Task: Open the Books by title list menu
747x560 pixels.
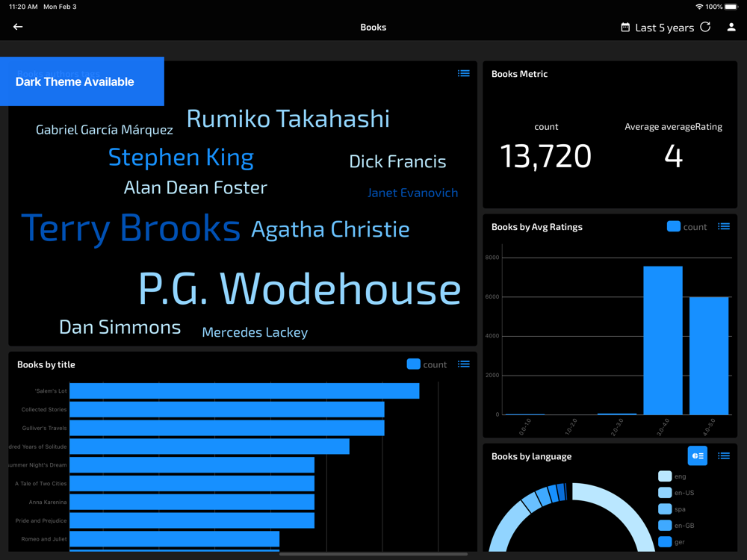Action: (464, 364)
